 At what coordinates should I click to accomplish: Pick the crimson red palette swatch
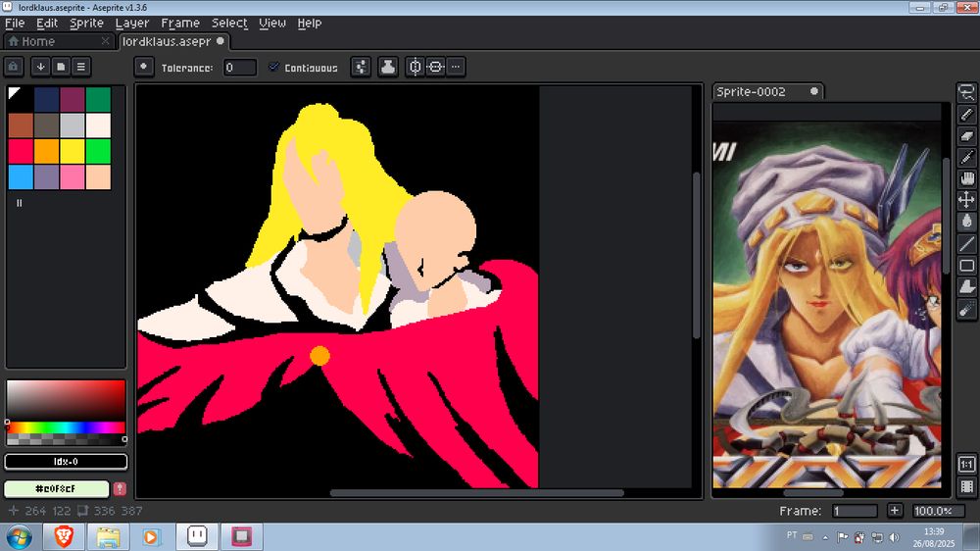click(21, 151)
